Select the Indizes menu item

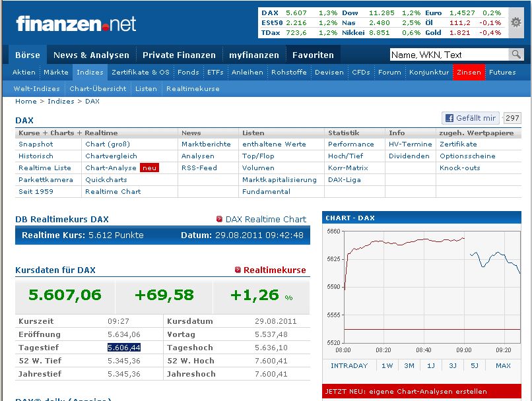click(x=90, y=72)
